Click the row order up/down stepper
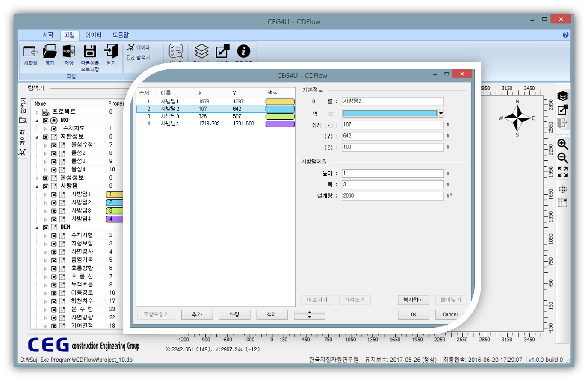This screenshot has width=588, height=381. coord(310,315)
